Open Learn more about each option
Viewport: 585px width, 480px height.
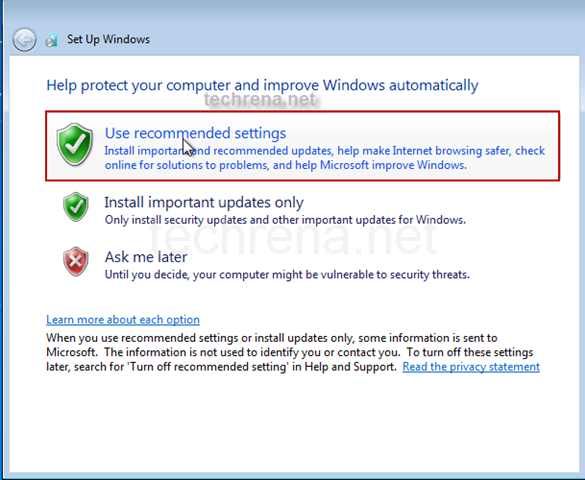click(x=123, y=320)
